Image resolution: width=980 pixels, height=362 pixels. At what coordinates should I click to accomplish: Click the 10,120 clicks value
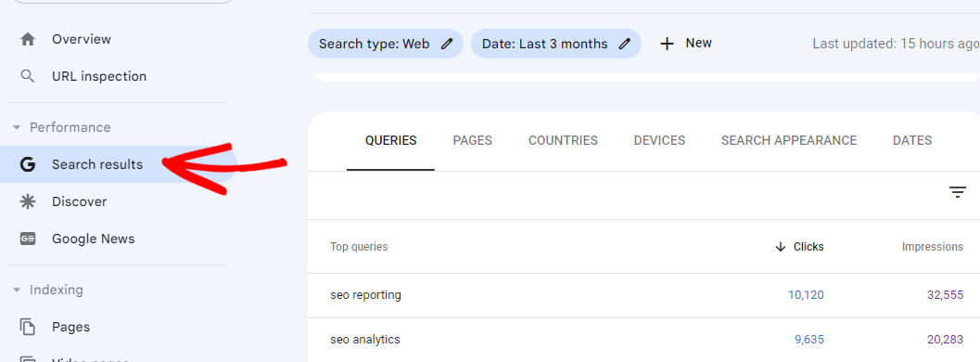click(x=806, y=295)
